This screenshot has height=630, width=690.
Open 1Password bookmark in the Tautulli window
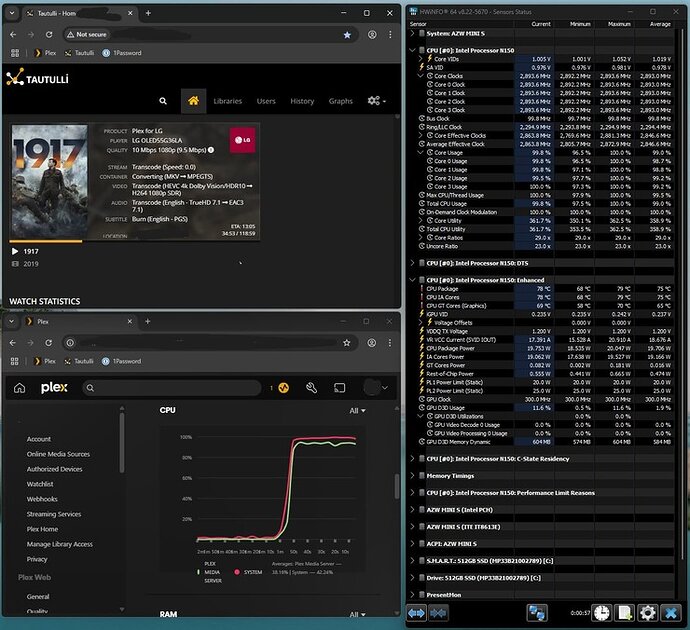122,53
